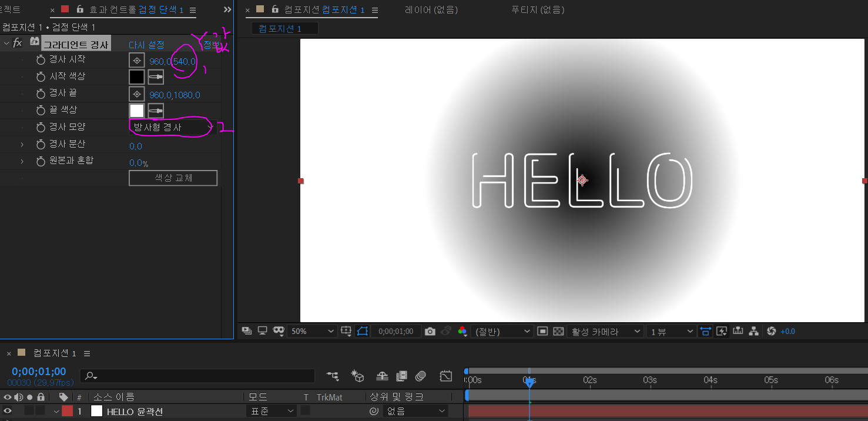Toggle Draft 3D icon in timeline
This screenshot has height=421, width=868.
pos(357,376)
